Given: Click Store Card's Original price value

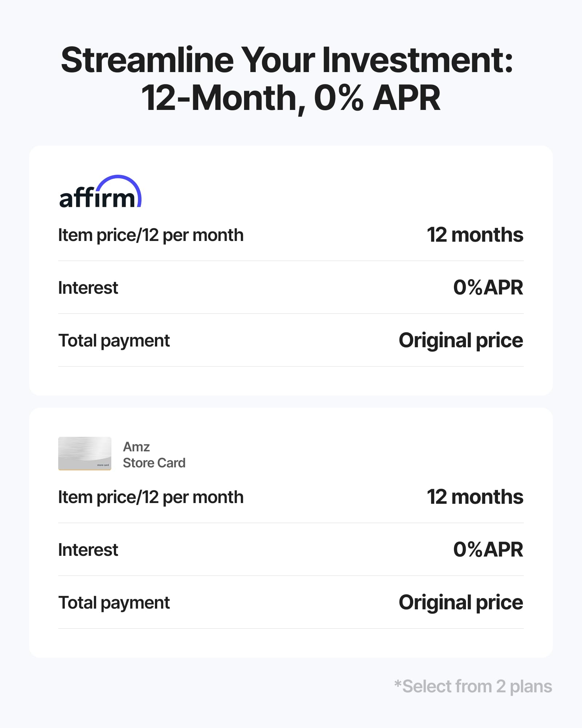Looking at the screenshot, I should pos(461,603).
